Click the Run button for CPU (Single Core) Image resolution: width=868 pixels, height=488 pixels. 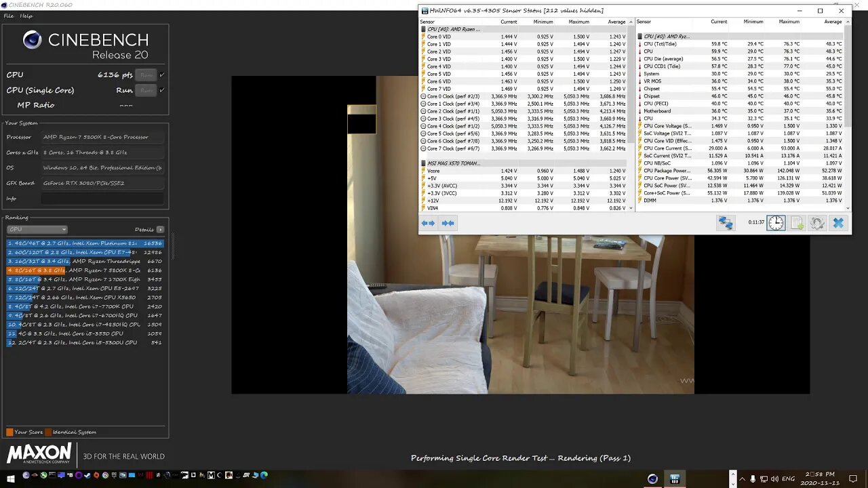pyautogui.click(x=145, y=90)
